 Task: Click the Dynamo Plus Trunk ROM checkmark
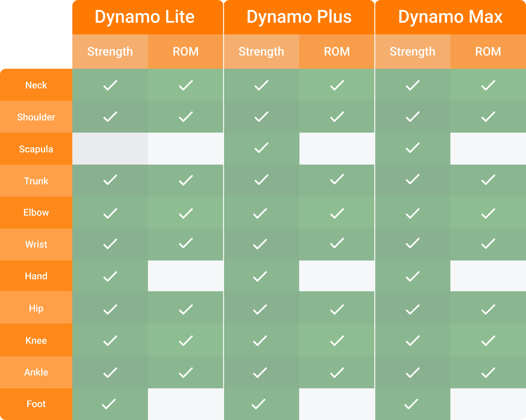(337, 179)
